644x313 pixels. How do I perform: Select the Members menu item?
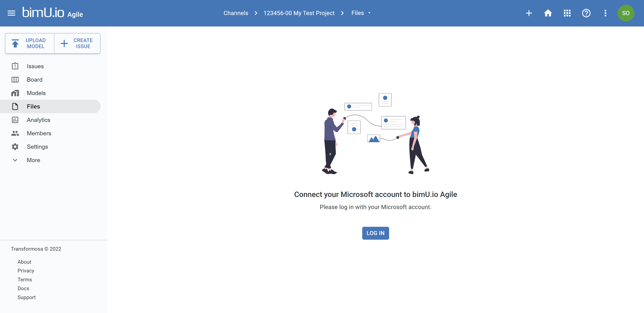(x=50, y=133)
